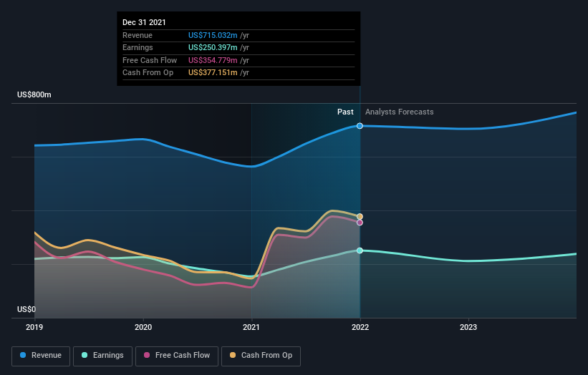Screen dimensions: 588x375
Task: Toggle the Revenue legend series
Action: coord(41,356)
